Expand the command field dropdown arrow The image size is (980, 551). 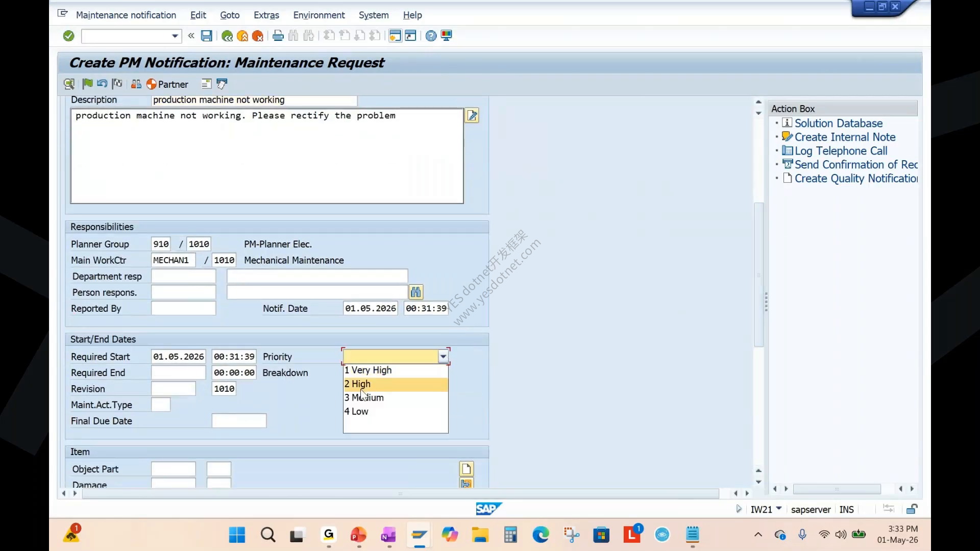(x=175, y=36)
